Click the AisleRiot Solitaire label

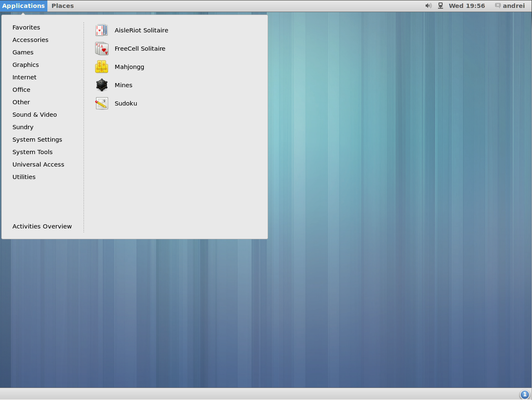[x=141, y=30]
